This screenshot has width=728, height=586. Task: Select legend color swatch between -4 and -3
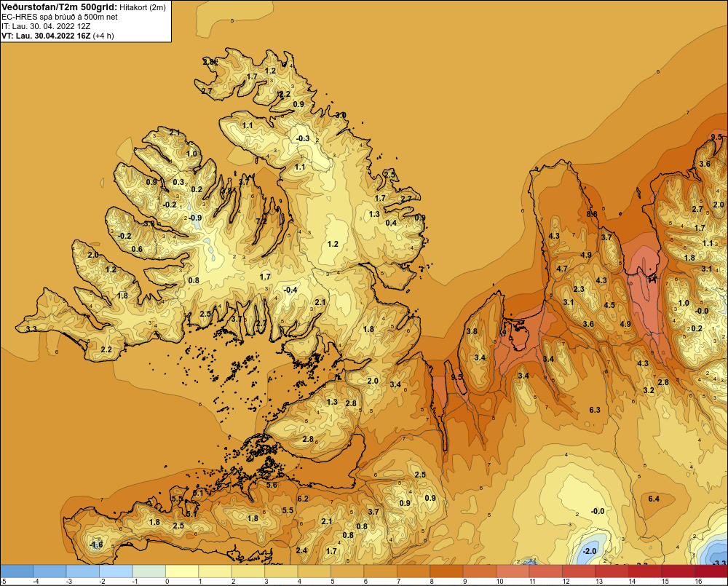pos(50,571)
